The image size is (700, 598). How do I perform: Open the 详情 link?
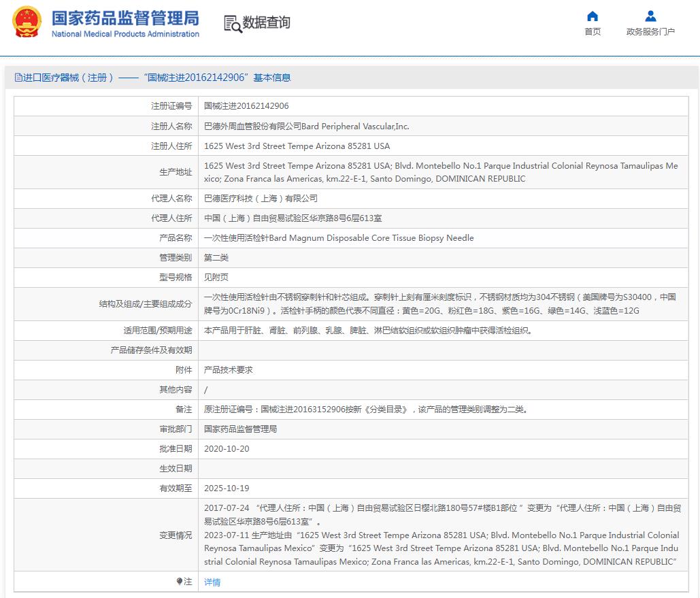(x=212, y=582)
